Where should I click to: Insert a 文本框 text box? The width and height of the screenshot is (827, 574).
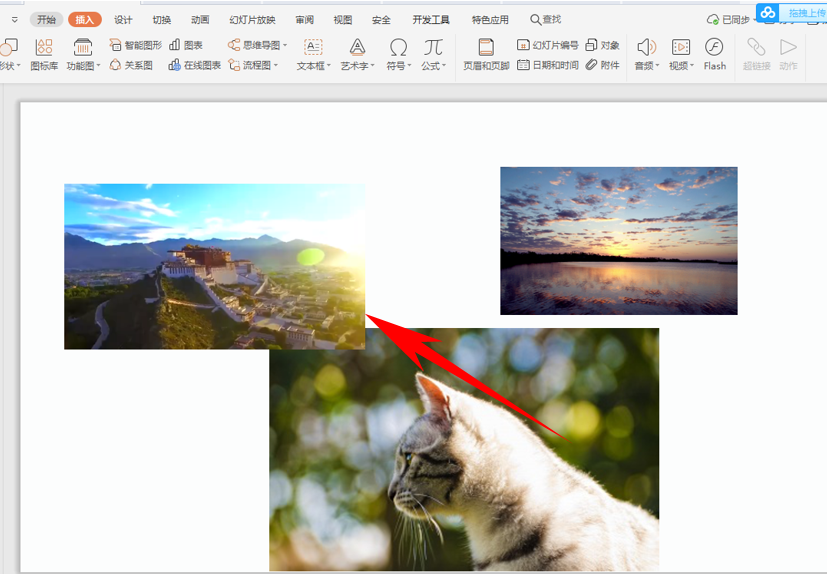(x=313, y=54)
